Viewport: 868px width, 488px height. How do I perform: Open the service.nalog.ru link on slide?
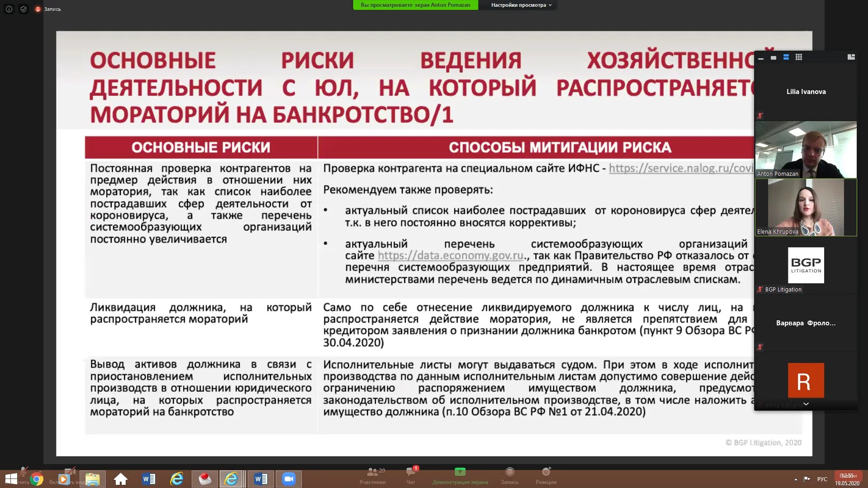click(x=680, y=168)
